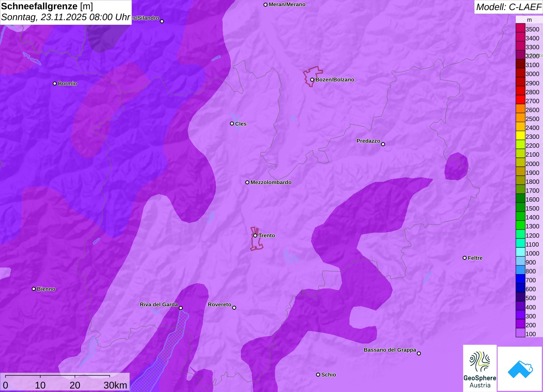Select the Cles location marker dot
Viewport: 543px width, 392px height.
(x=232, y=124)
